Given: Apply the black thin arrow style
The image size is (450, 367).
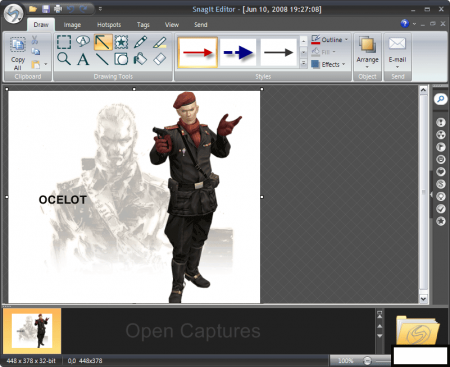Looking at the screenshot, I should coord(279,52).
